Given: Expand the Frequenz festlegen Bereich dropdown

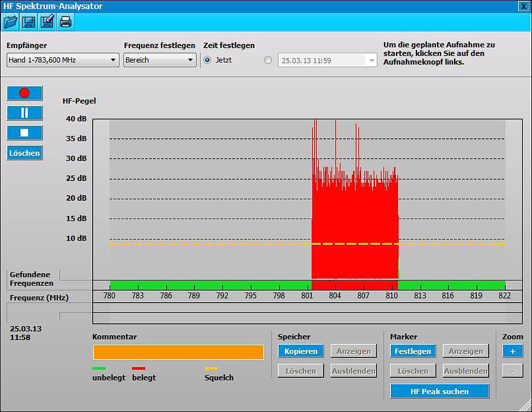Looking at the screenshot, I should click(159, 60).
